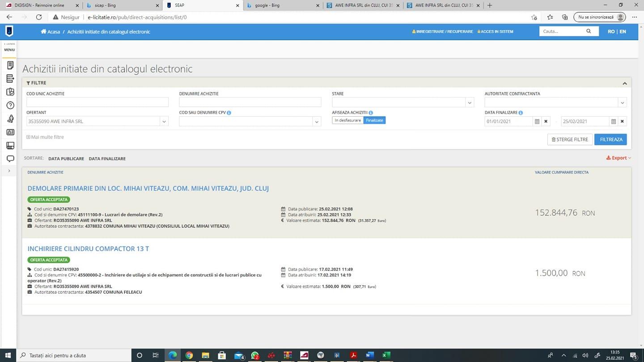Toggle the 'In desfasurare' filter option
Image resolution: width=644 pixels, height=362 pixels.
[347, 120]
